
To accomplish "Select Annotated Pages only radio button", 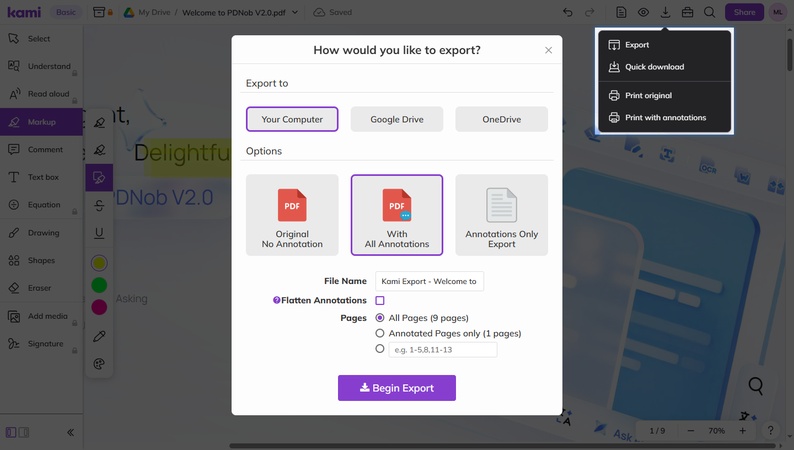I will [380, 333].
